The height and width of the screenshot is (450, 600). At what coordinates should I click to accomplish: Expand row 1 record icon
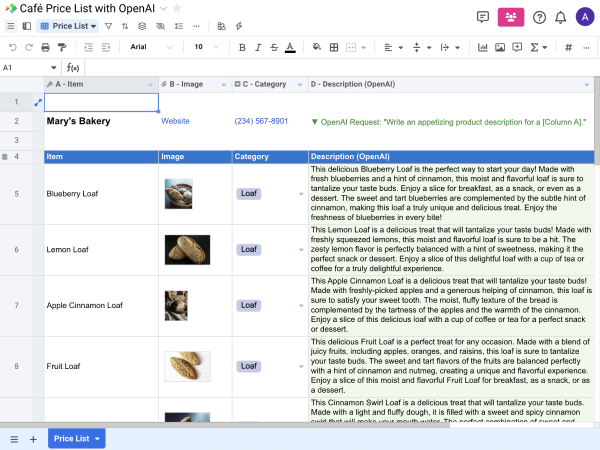[x=38, y=103]
